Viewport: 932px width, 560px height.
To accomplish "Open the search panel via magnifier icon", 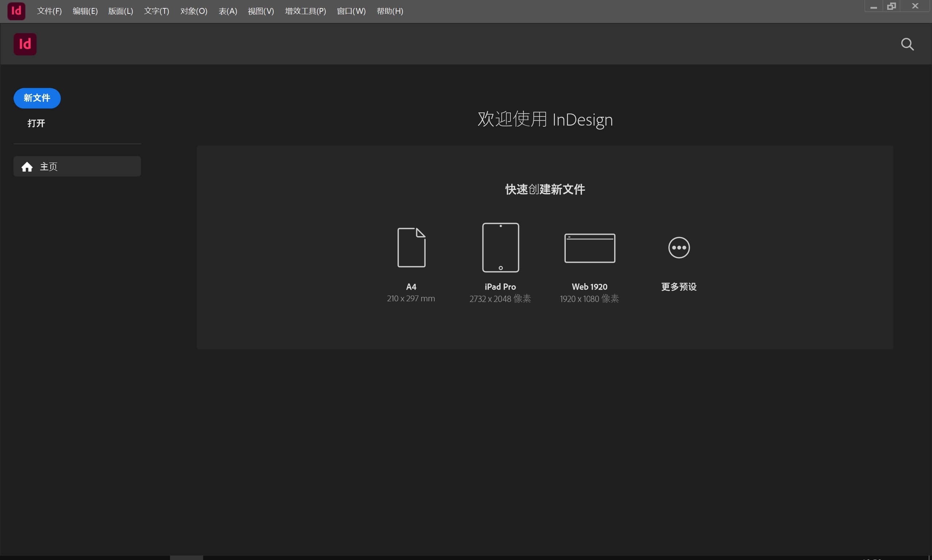I will pyautogui.click(x=908, y=44).
